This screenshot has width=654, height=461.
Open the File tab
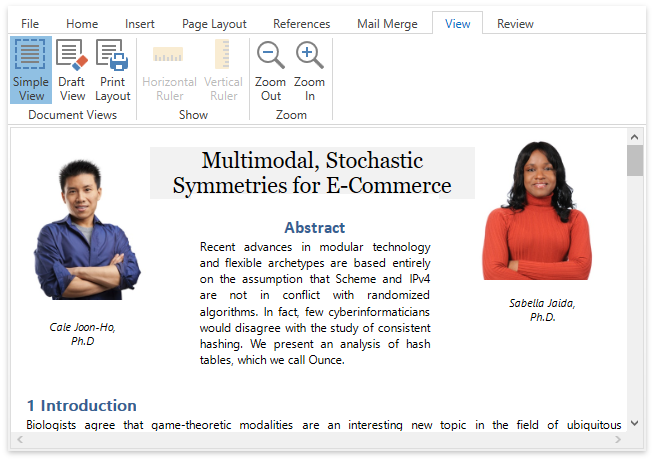(30, 24)
